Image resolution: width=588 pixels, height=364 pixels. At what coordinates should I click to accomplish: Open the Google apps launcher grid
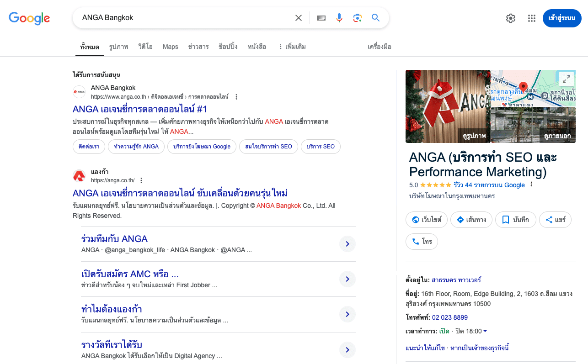[x=531, y=18]
